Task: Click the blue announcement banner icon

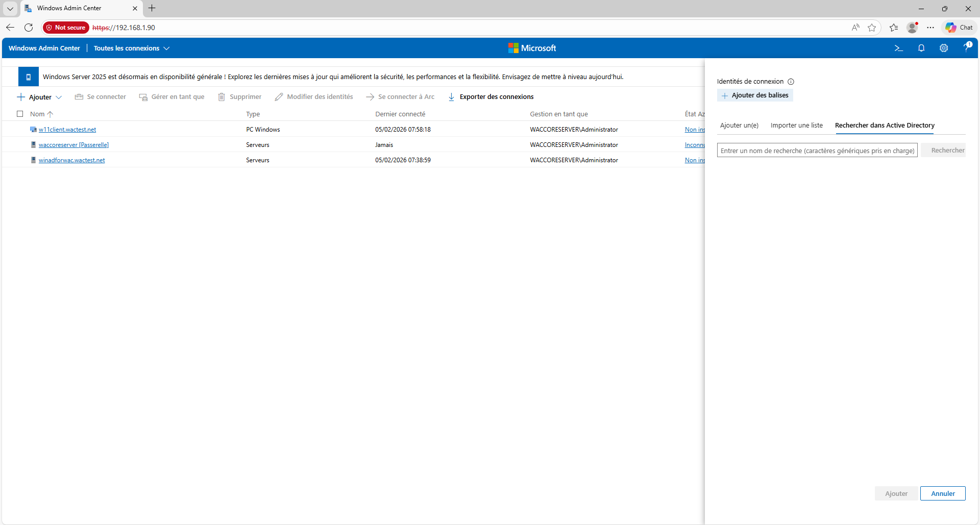Action: 29,77
